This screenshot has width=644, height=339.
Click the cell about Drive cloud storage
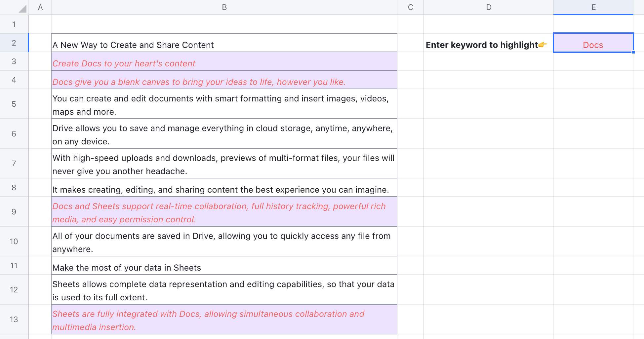pyautogui.click(x=224, y=134)
